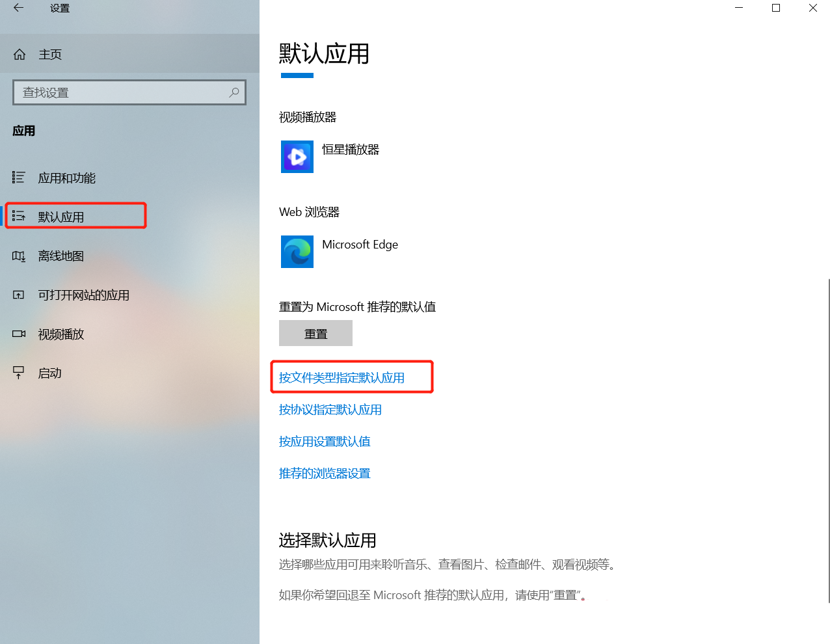Change the Microsoft Edge default browser icon
830x644 pixels.
pyautogui.click(x=297, y=252)
